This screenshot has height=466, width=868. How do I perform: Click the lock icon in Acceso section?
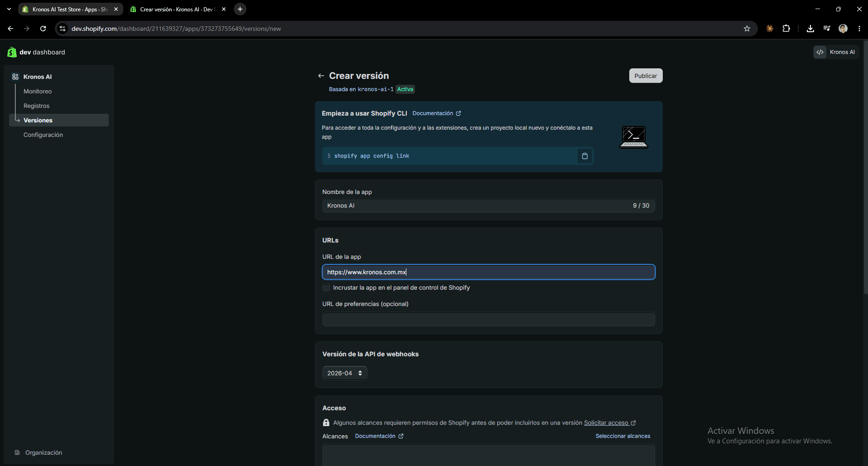(x=326, y=422)
